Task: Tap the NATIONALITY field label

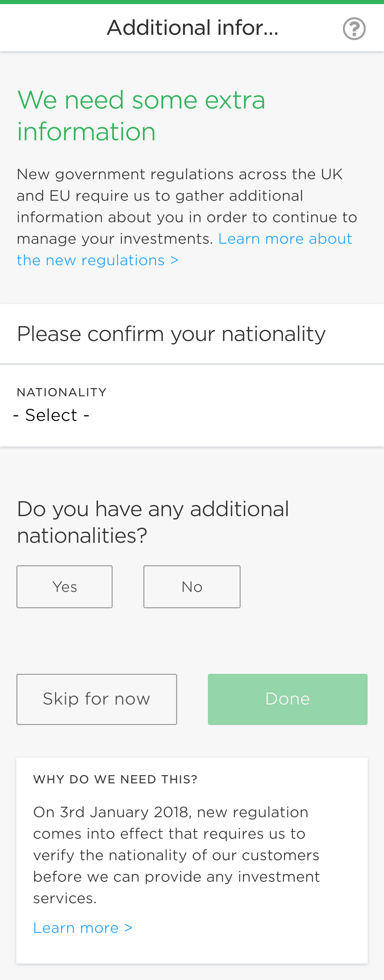Action: 62,392
